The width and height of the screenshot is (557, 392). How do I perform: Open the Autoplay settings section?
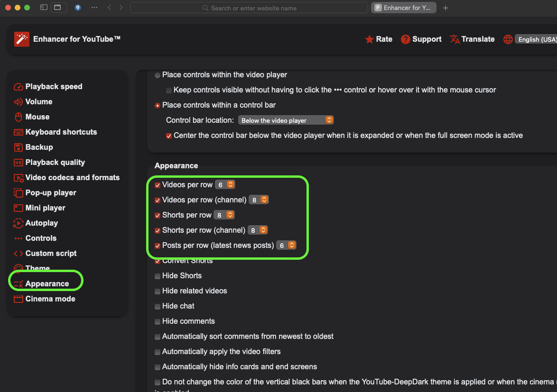[x=41, y=223]
